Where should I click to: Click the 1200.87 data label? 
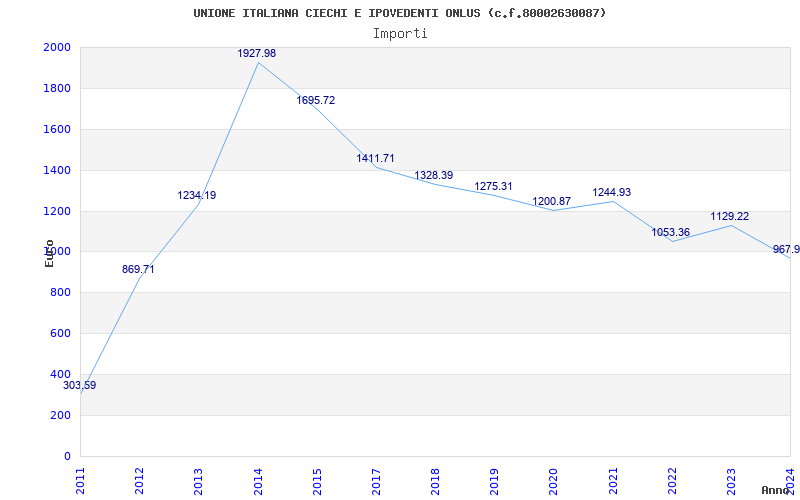(x=552, y=202)
